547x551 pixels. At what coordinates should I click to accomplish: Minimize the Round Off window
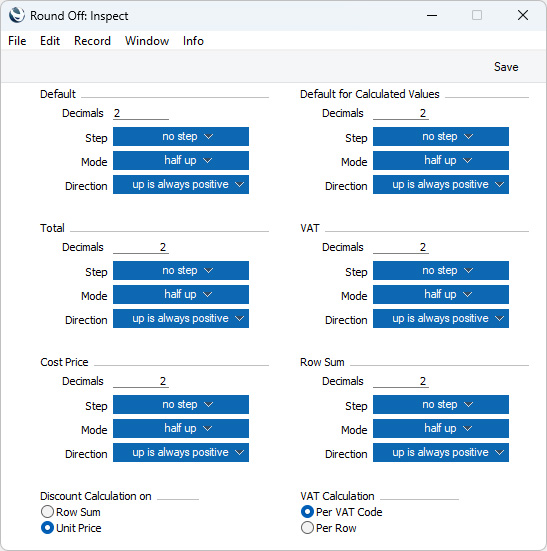click(x=432, y=15)
